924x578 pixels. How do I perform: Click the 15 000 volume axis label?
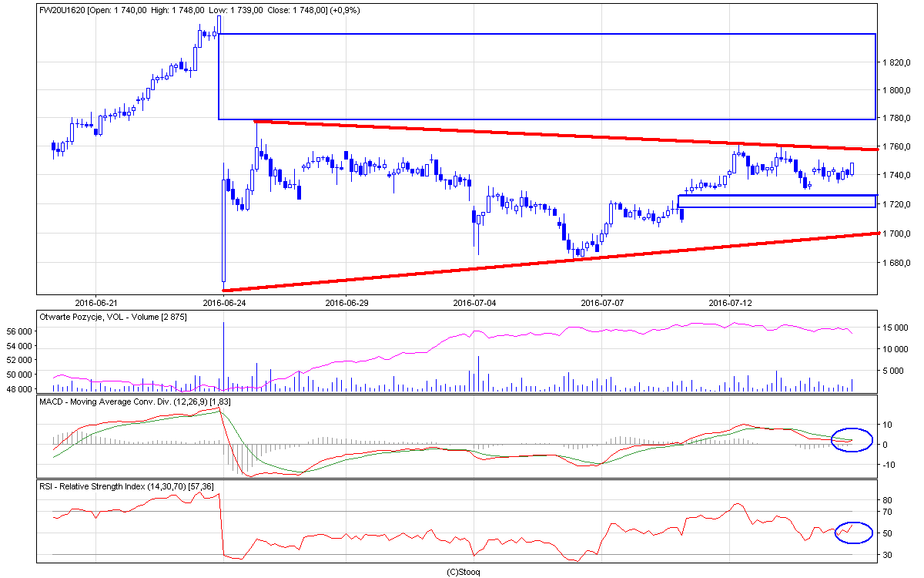[x=896, y=328]
